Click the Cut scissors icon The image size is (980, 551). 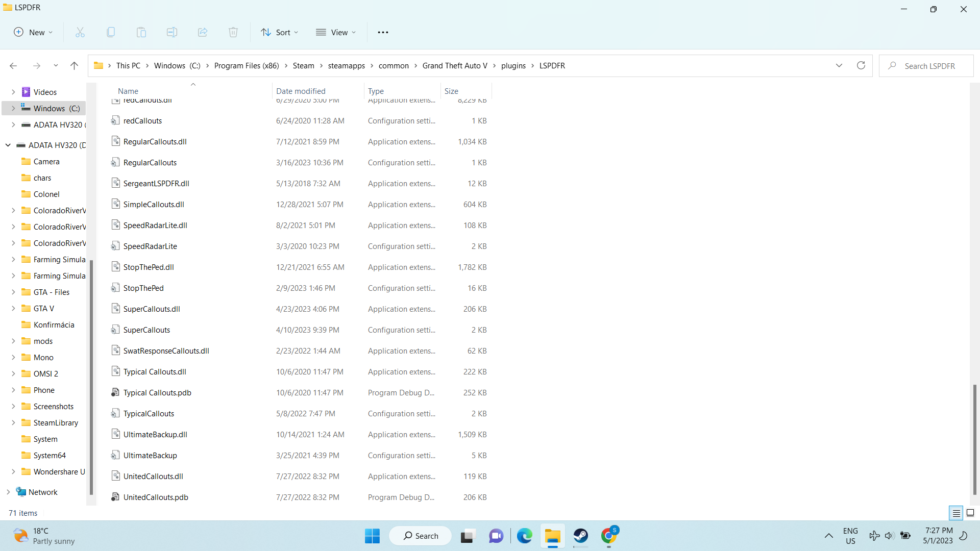(80, 32)
